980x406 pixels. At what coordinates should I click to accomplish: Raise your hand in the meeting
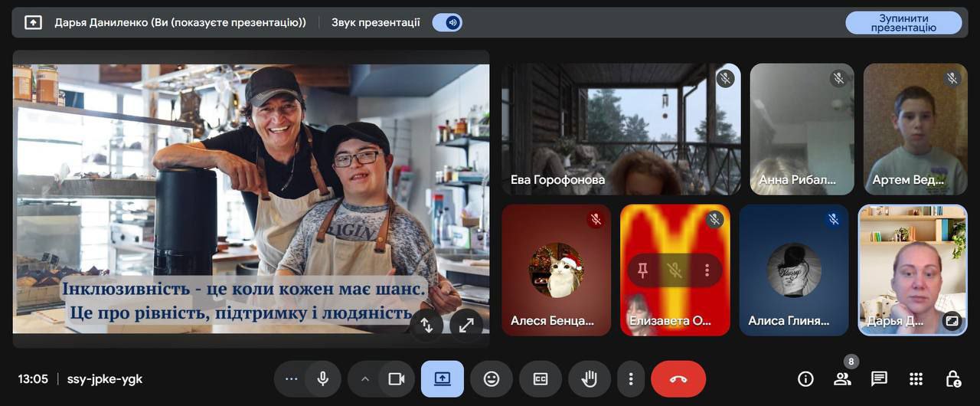pyautogui.click(x=589, y=379)
